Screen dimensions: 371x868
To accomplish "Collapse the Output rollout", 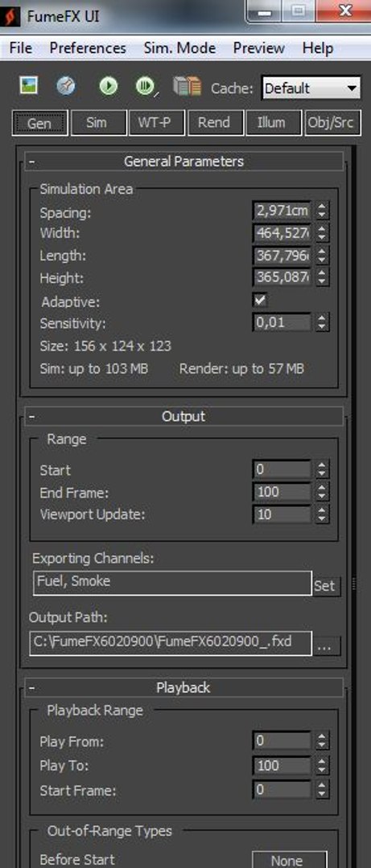I will point(184,416).
